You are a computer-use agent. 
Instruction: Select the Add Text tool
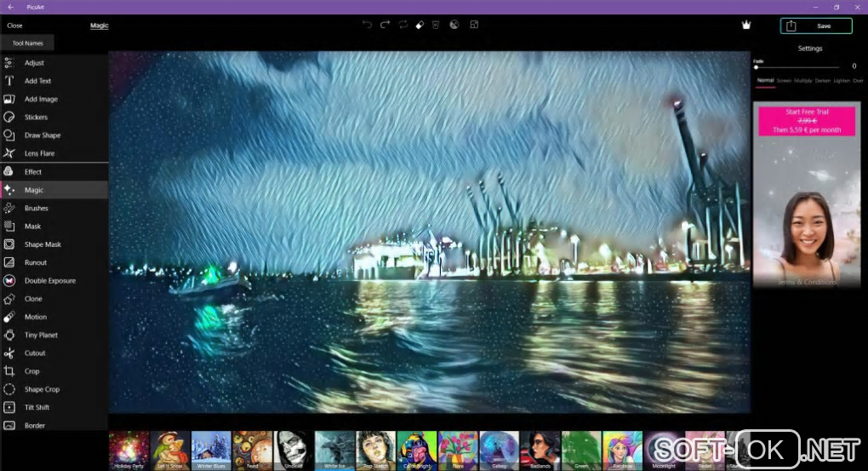pos(54,81)
